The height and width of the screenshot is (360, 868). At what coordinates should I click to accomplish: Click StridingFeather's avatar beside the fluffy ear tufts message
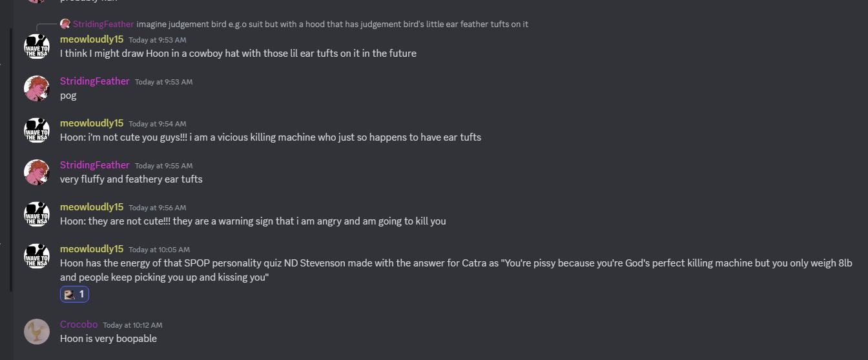pos(37,172)
